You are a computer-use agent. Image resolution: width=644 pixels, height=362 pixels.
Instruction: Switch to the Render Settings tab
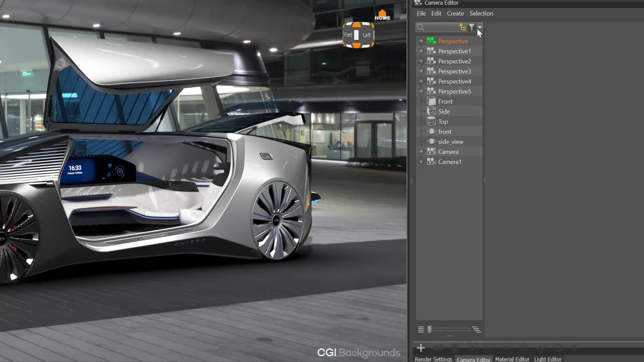pos(433,359)
